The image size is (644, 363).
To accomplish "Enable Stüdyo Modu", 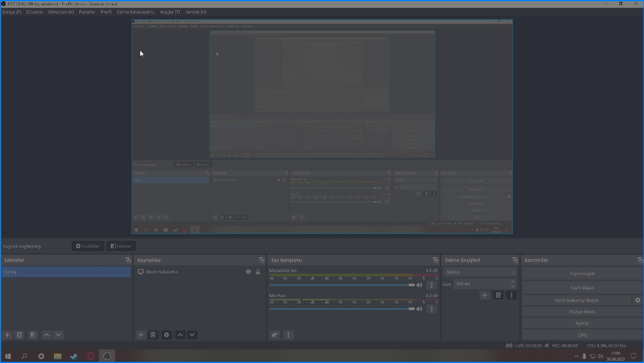I will [x=582, y=312].
